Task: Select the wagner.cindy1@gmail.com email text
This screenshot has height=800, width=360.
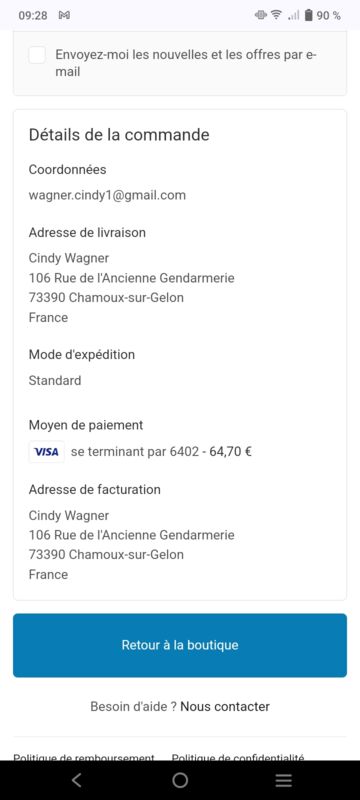Action: coord(107,195)
